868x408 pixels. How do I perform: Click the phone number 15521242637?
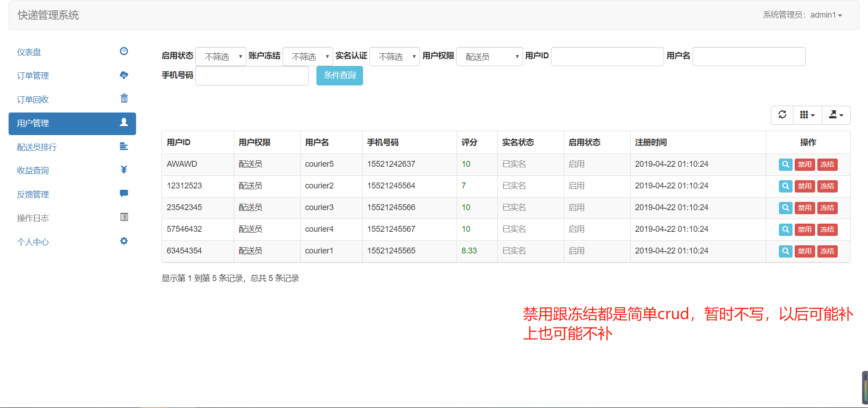pos(391,164)
